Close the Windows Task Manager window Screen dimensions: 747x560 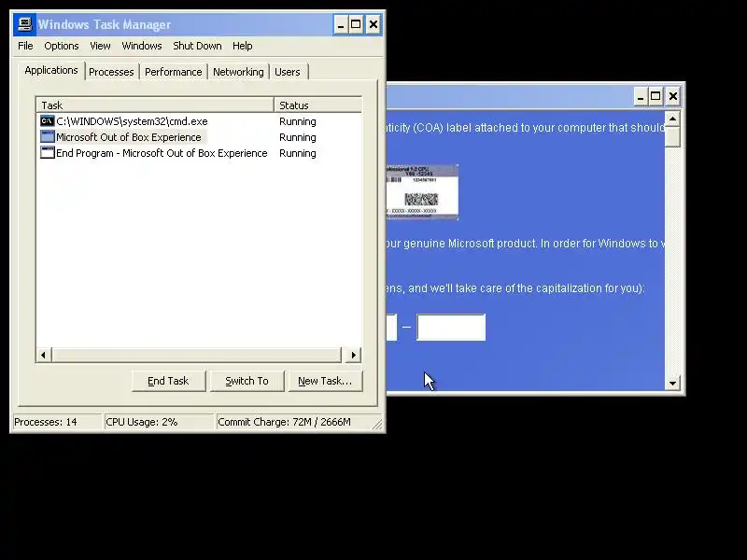pyautogui.click(x=373, y=24)
